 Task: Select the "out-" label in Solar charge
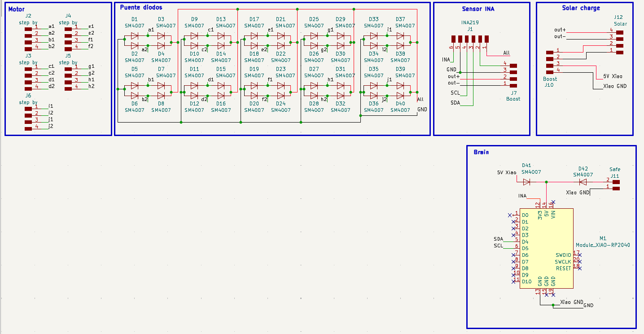560,36
